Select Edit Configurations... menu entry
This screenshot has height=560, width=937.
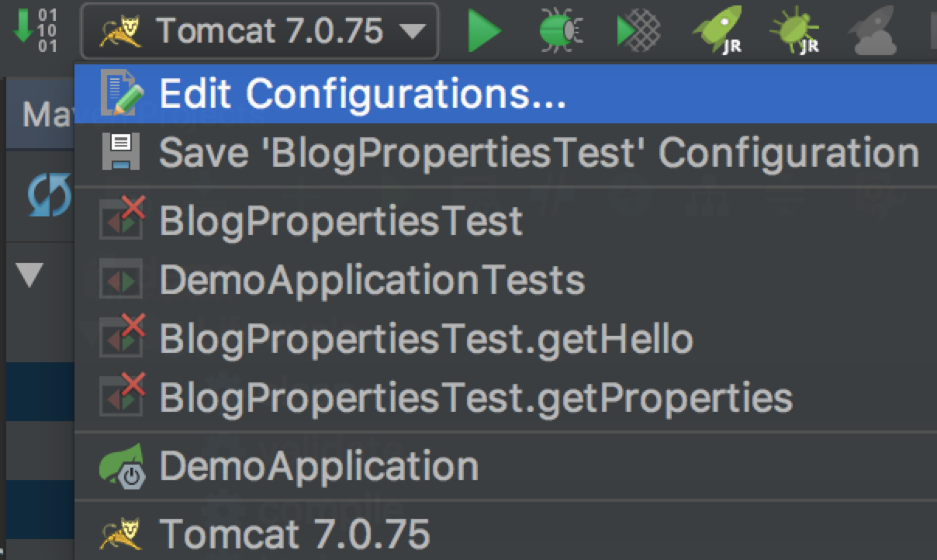point(361,95)
